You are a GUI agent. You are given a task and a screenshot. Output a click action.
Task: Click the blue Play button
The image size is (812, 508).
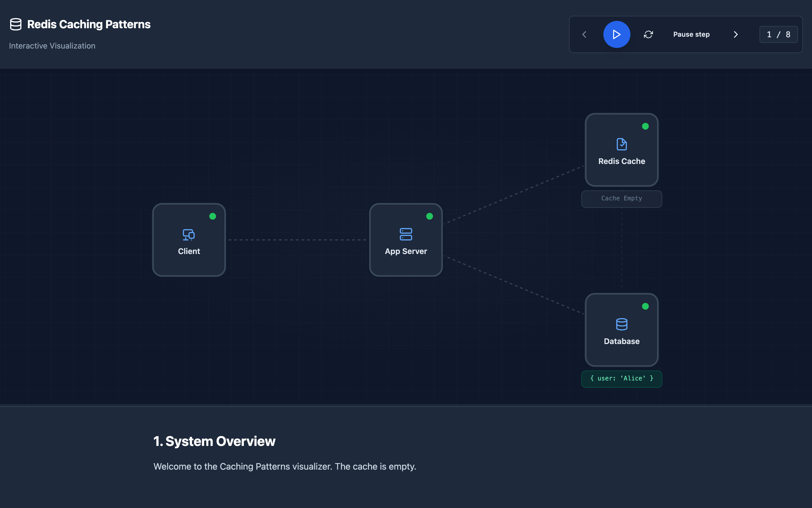[x=617, y=34]
